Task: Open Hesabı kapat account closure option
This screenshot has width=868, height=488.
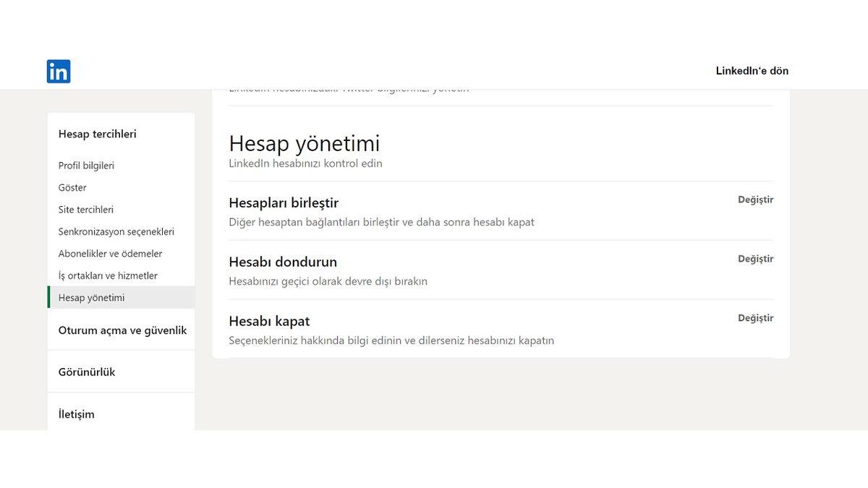Action: coord(268,320)
